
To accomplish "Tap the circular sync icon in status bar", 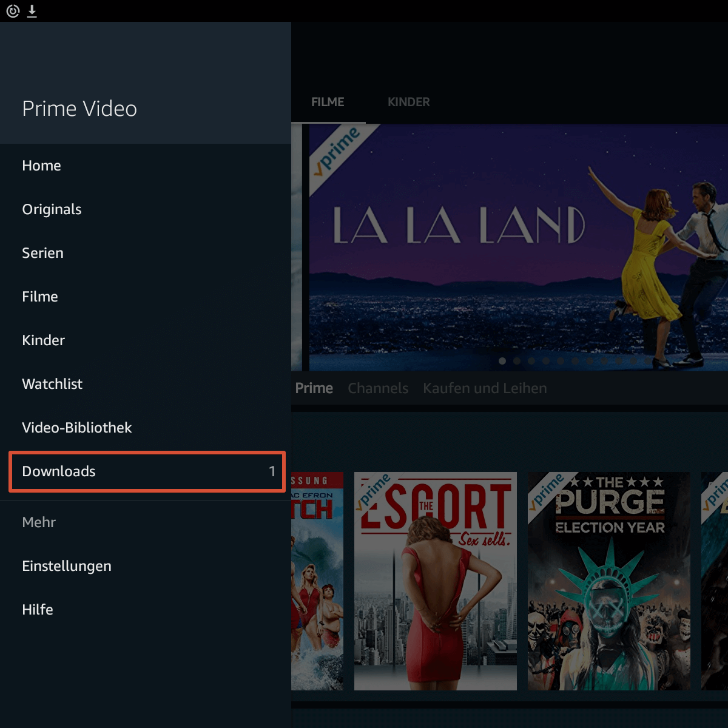I will [13, 11].
